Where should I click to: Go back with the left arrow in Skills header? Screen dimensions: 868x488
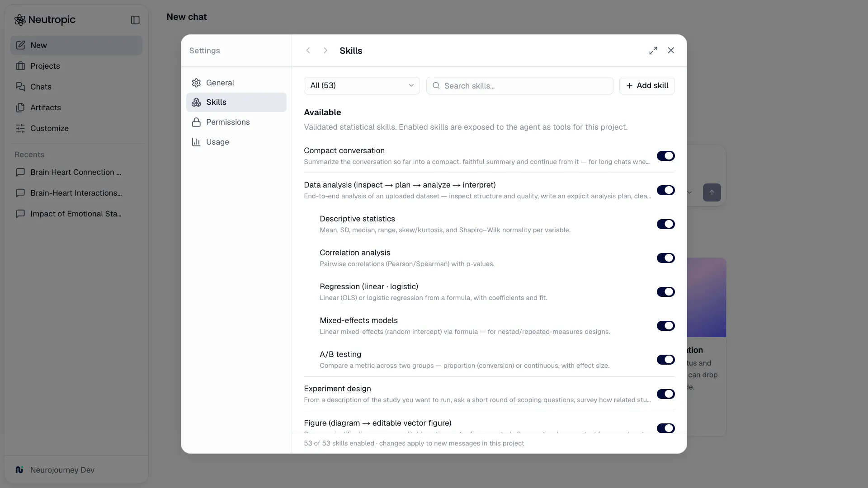tap(308, 51)
